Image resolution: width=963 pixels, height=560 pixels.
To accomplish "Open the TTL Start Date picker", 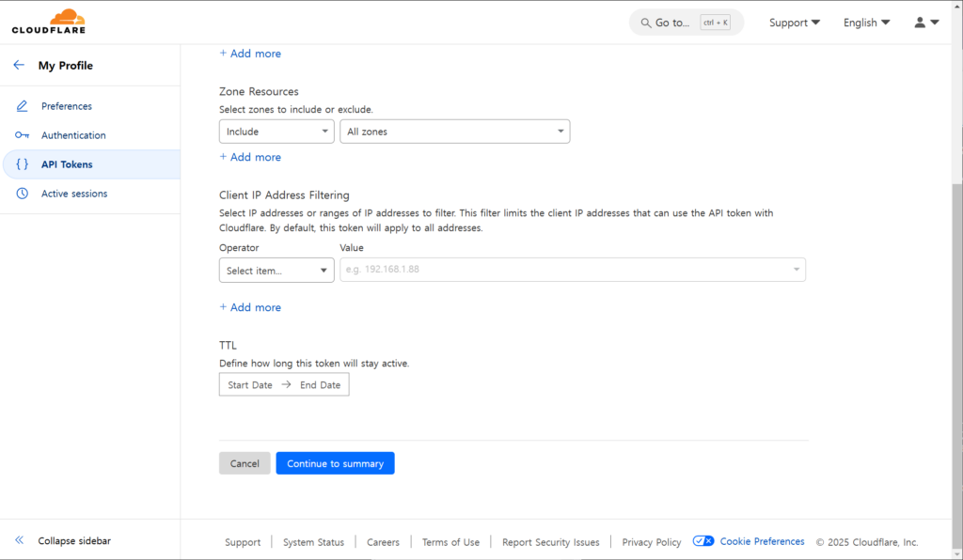I will [250, 385].
